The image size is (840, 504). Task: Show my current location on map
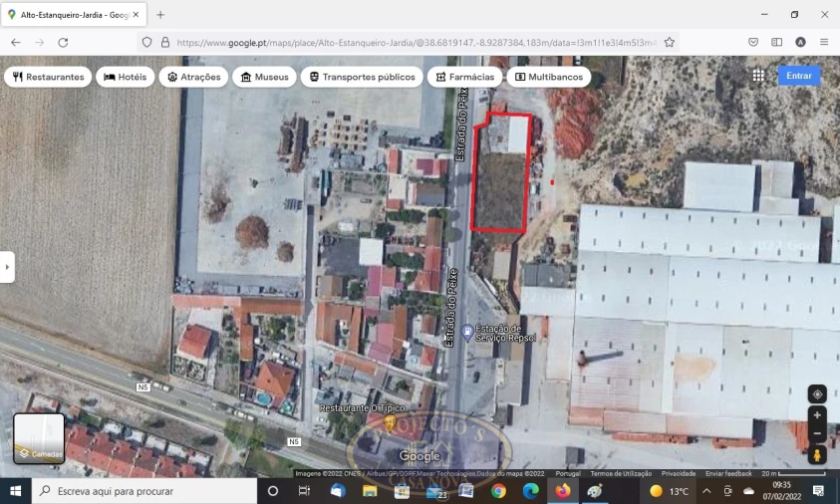pos(817,394)
